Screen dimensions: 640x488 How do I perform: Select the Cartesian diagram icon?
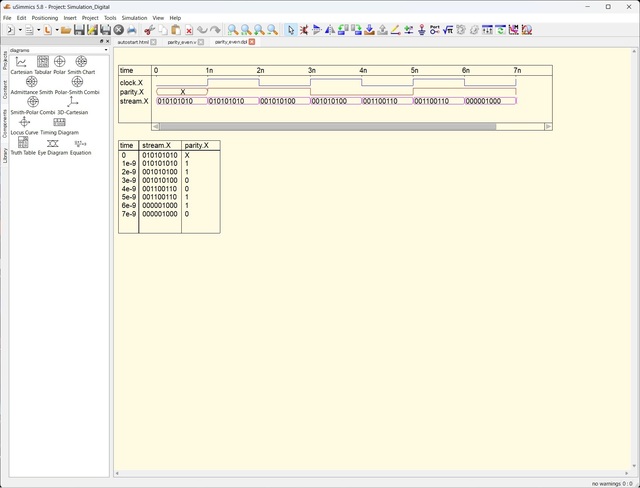22,62
